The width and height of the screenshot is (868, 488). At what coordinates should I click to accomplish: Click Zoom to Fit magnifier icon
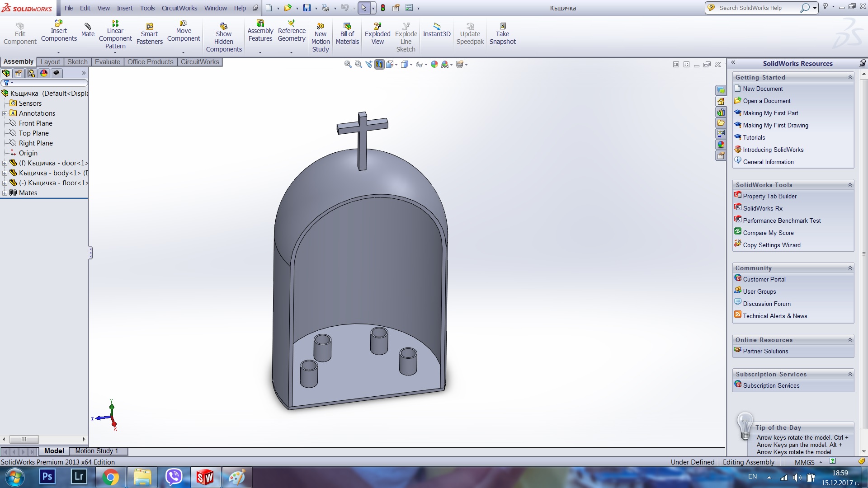[x=348, y=65]
